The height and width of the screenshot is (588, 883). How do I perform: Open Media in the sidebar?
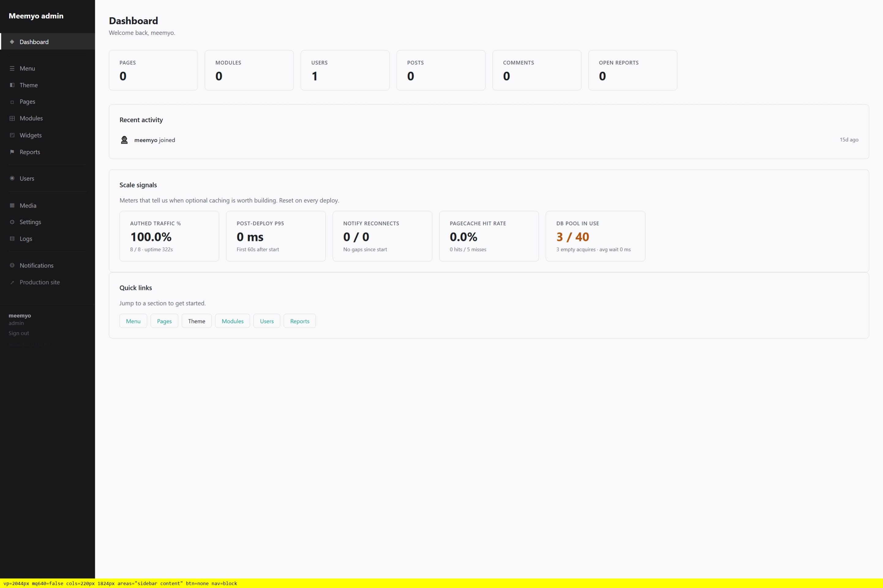(x=48, y=205)
